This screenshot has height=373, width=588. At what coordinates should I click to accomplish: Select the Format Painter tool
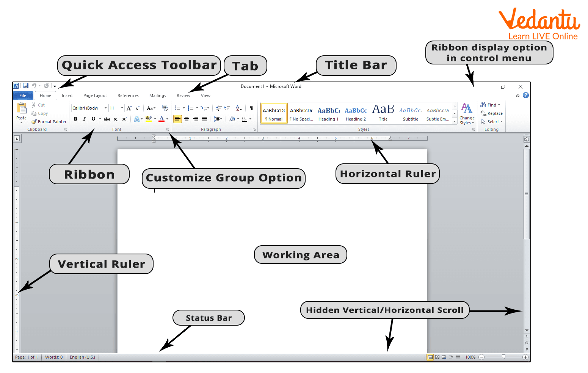49,122
